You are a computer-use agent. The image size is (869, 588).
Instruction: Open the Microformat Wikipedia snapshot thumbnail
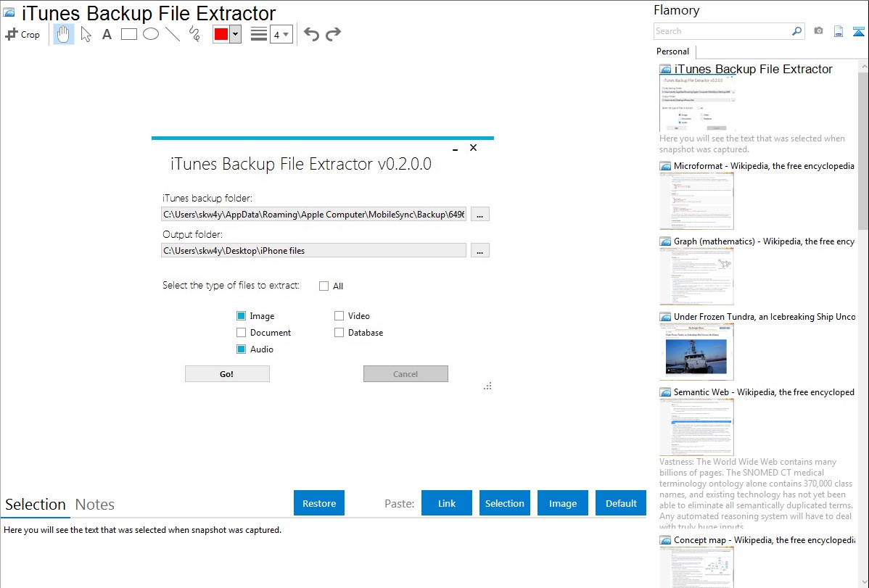(697, 201)
